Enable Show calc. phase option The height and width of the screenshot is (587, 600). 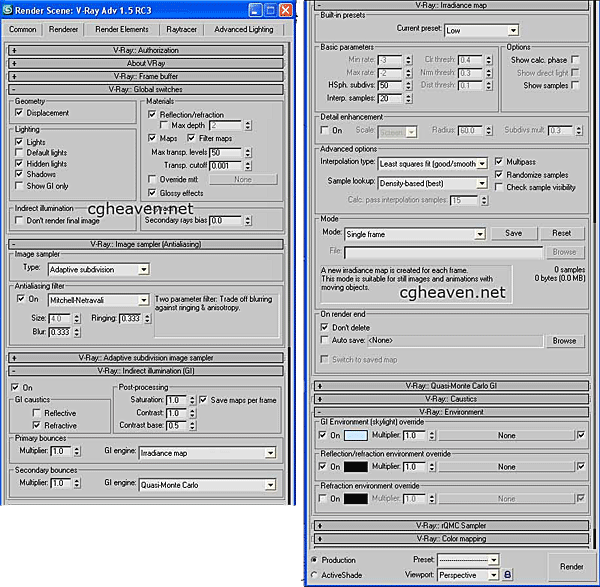[575, 60]
